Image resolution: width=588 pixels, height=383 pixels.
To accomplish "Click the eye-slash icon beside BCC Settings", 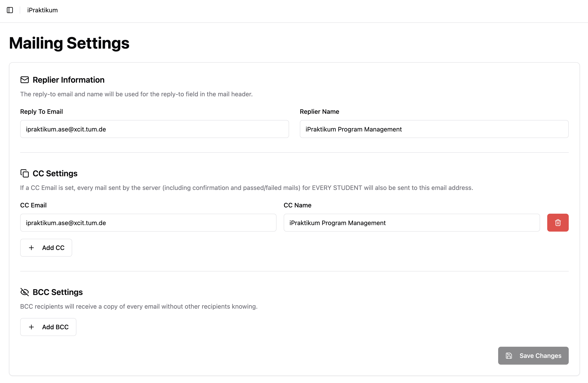I will [25, 292].
